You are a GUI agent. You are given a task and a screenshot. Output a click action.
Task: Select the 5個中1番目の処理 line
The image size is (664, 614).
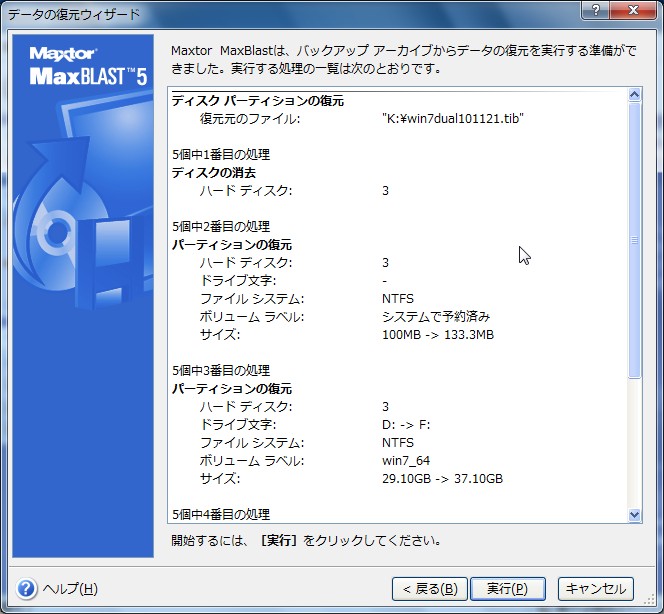click(221, 155)
